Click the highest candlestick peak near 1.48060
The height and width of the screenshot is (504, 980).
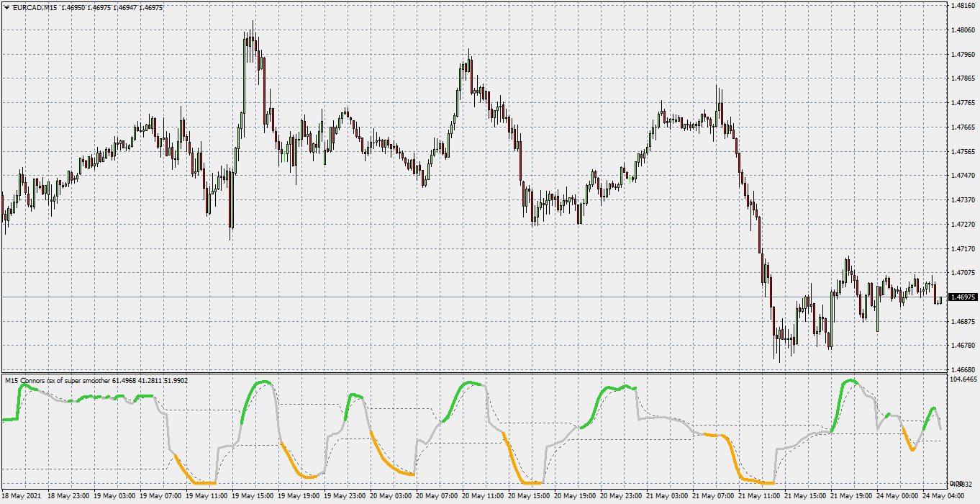252,24
